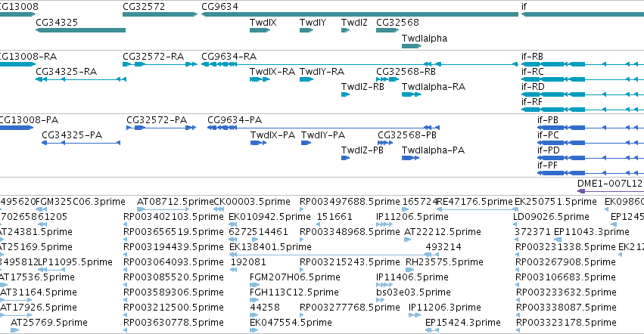Open EST RP003323178.5prime
Image resolution: width=644 pixels, height=334 pixels.
point(566,323)
